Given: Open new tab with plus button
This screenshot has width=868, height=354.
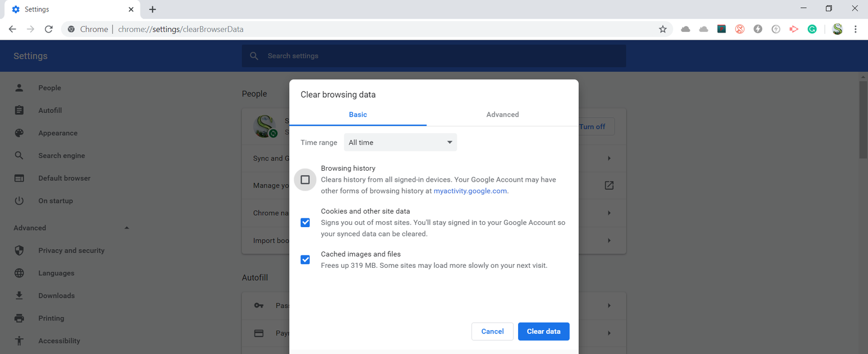Looking at the screenshot, I should click(x=152, y=9).
